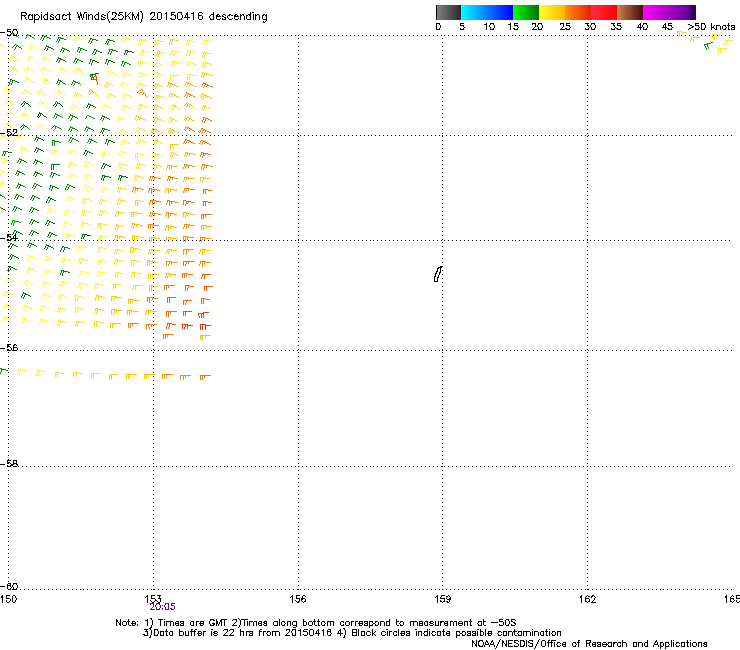Click the '159' longitude axis label
740x650 pixels.
pyautogui.click(x=443, y=599)
